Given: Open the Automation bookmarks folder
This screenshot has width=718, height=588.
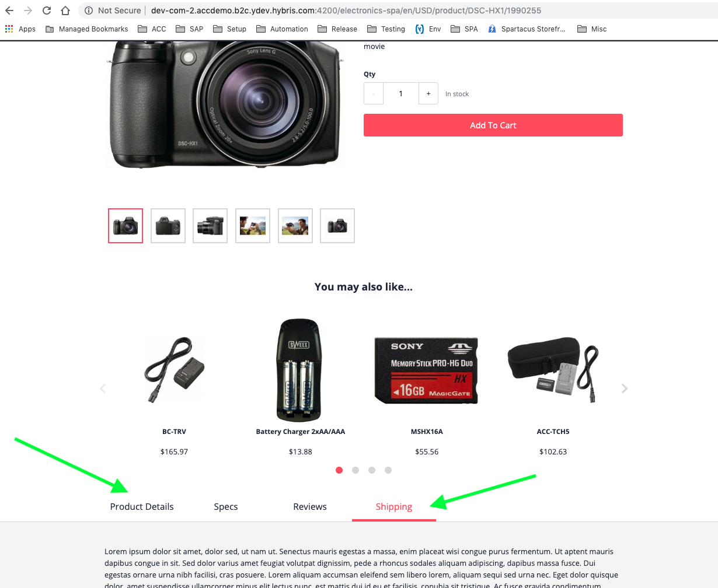Looking at the screenshot, I should click(x=282, y=29).
